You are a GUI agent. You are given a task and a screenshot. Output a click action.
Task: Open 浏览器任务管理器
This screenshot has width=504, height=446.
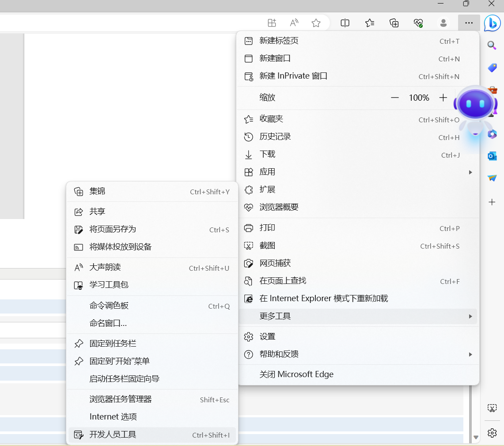pos(152,399)
